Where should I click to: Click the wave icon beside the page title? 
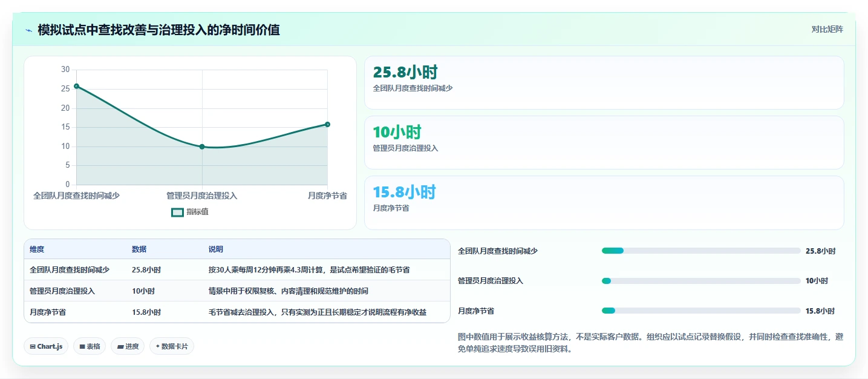pos(29,30)
